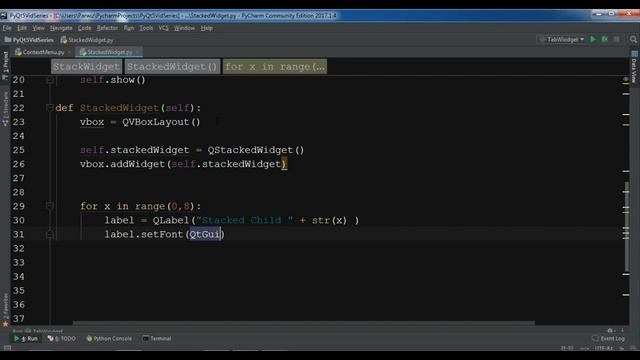Screen dimensions: 640x360
Task: Open the Code menu
Action: coord(84,28)
